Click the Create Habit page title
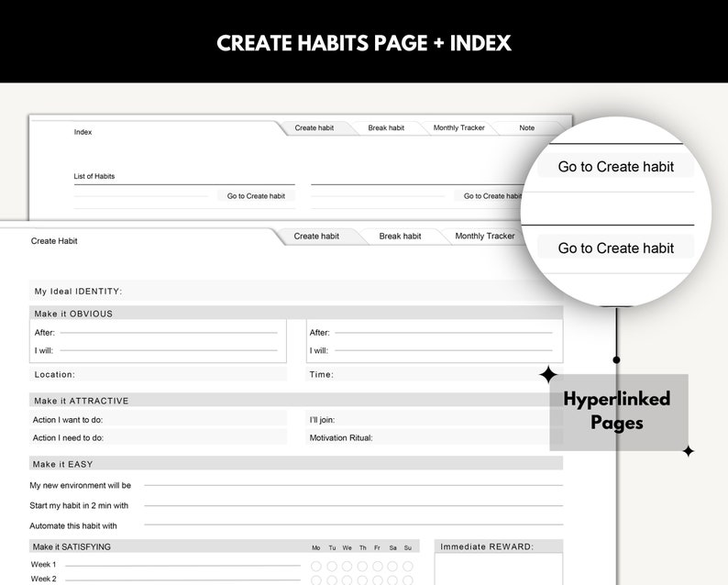The height and width of the screenshot is (585, 728). (54, 241)
